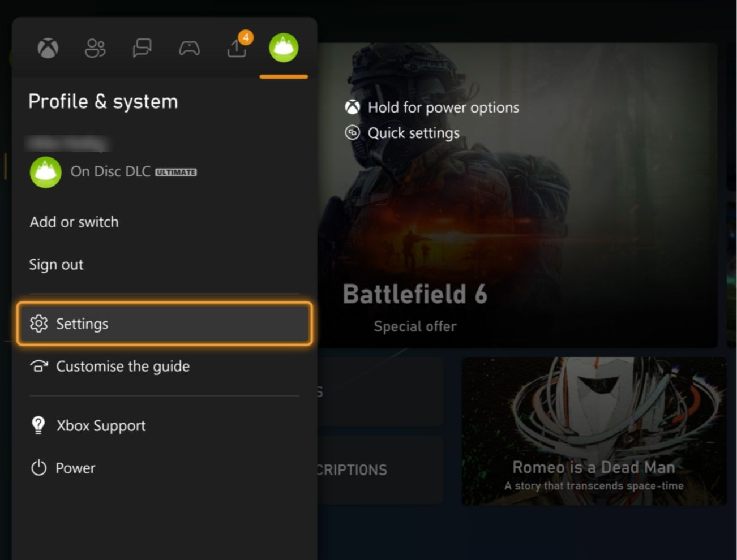Click the Xbox logo beside power options

coord(352,107)
